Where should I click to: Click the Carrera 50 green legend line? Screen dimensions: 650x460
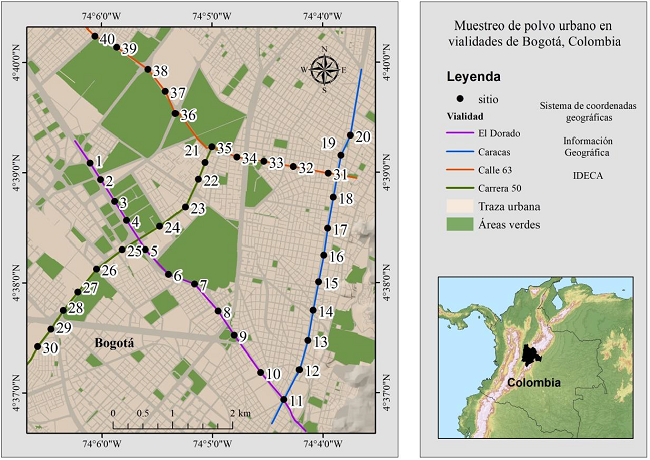point(459,187)
